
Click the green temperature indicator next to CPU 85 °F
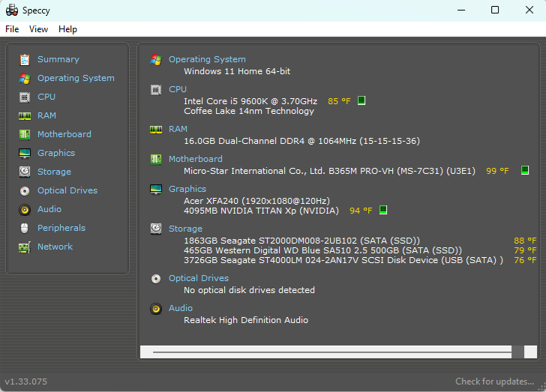pyautogui.click(x=361, y=100)
